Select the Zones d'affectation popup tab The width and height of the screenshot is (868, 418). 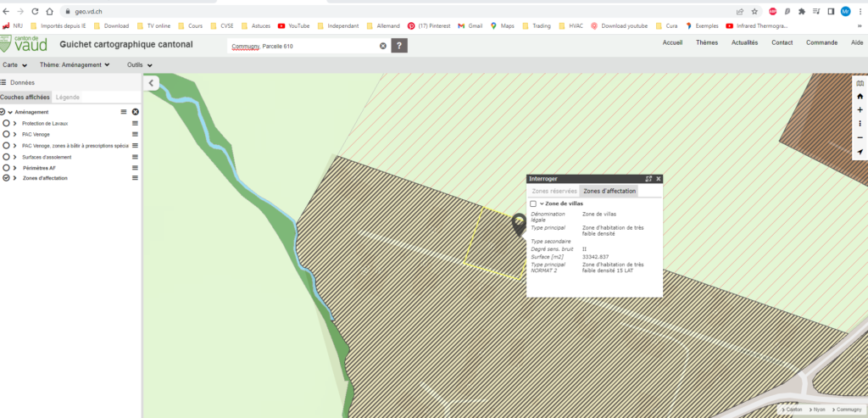click(609, 191)
